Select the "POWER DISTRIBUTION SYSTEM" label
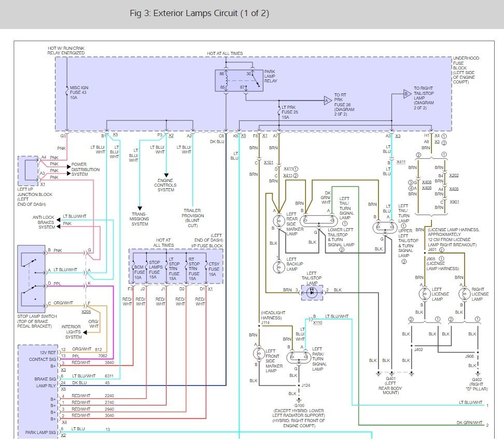This screenshot has width=504, height=448. 85,170
